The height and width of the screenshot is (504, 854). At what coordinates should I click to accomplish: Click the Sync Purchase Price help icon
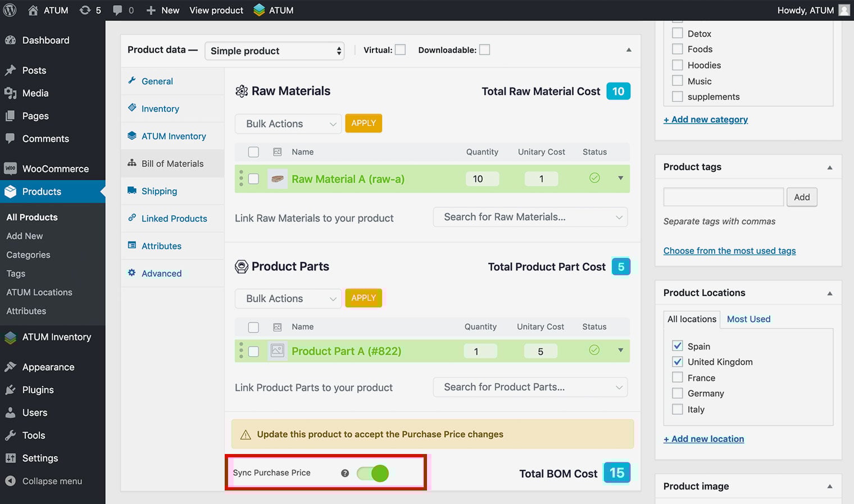(x=345, y=473)
